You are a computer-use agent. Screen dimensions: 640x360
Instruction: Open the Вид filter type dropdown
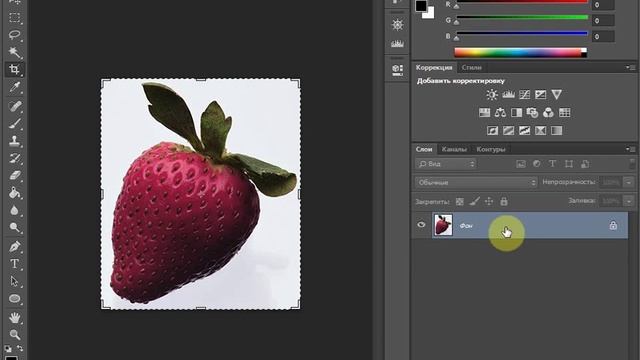pos(446,164)
